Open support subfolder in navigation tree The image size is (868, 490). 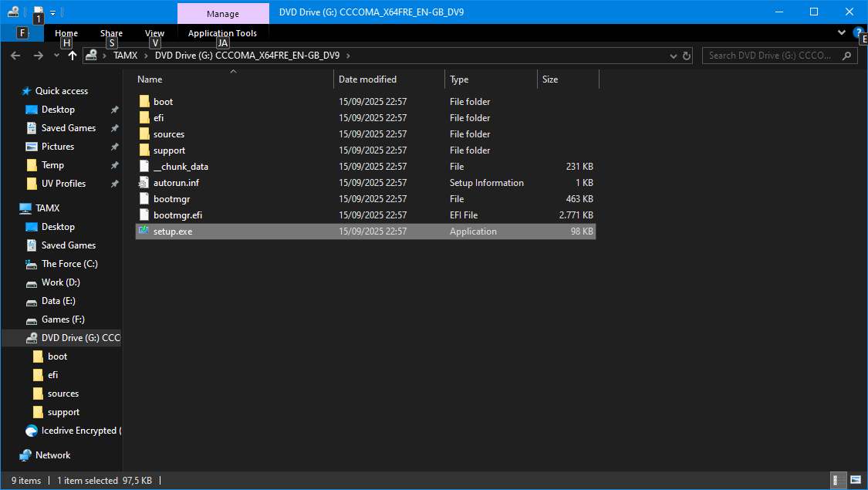point(63,413)
